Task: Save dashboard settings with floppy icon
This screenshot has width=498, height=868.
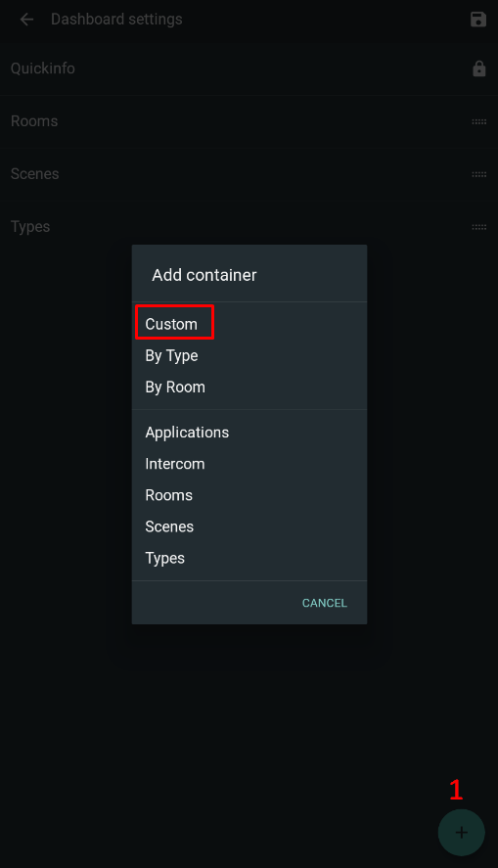Action: pos(478,20)
